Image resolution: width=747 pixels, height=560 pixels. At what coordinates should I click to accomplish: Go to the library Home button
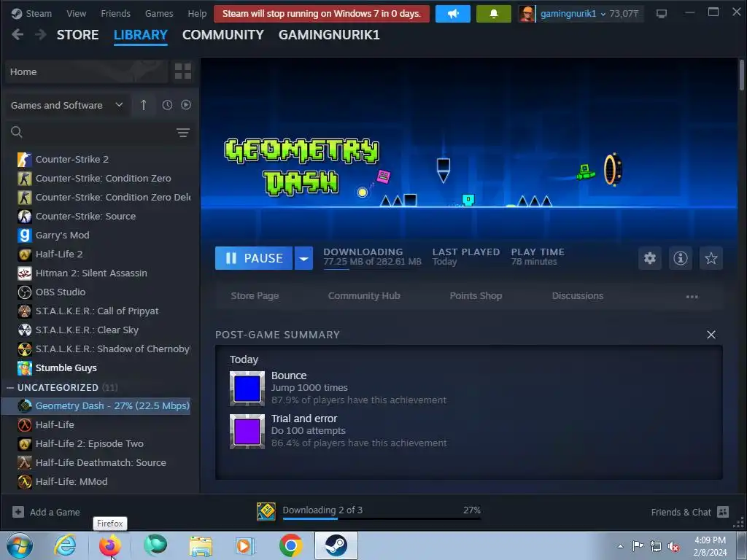coord(87,71)
